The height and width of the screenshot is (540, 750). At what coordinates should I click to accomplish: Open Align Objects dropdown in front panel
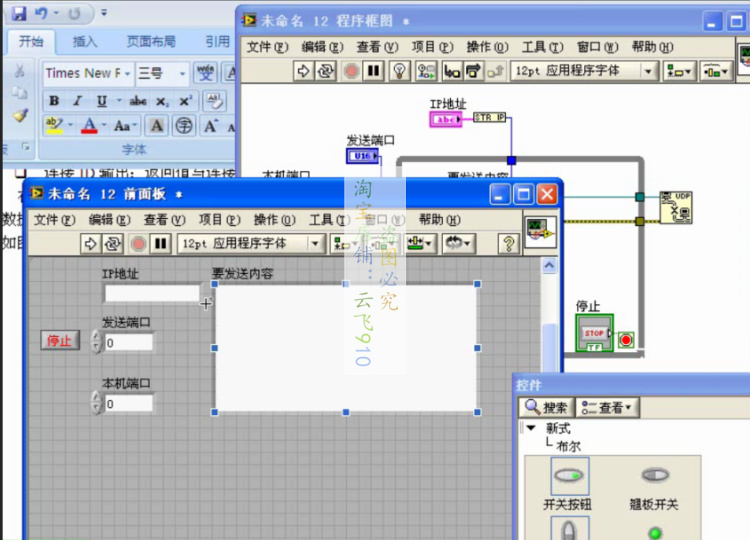[347, 244]
